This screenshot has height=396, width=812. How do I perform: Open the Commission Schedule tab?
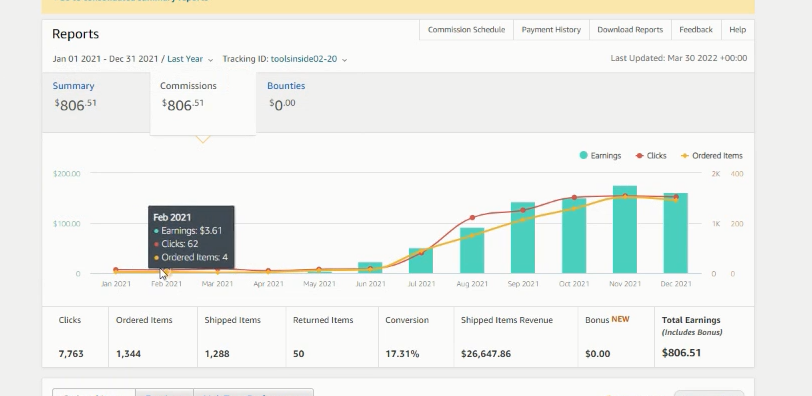click(466, 30)
